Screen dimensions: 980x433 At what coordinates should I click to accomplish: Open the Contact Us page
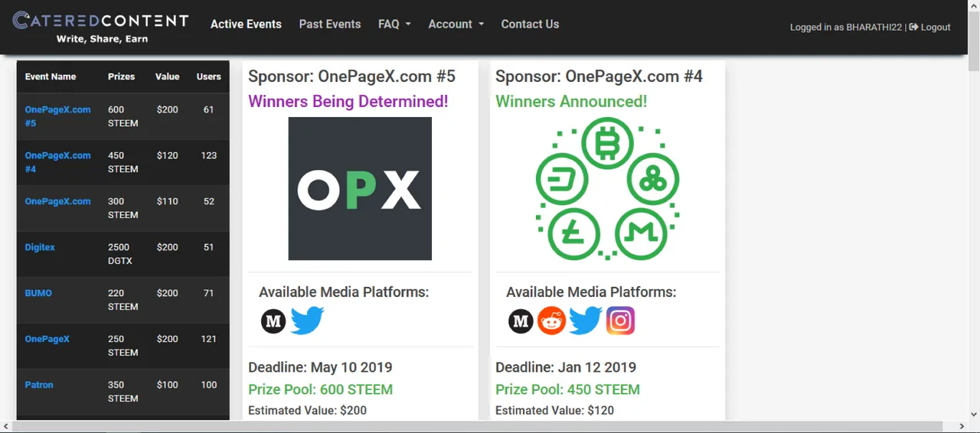(530, 24)
